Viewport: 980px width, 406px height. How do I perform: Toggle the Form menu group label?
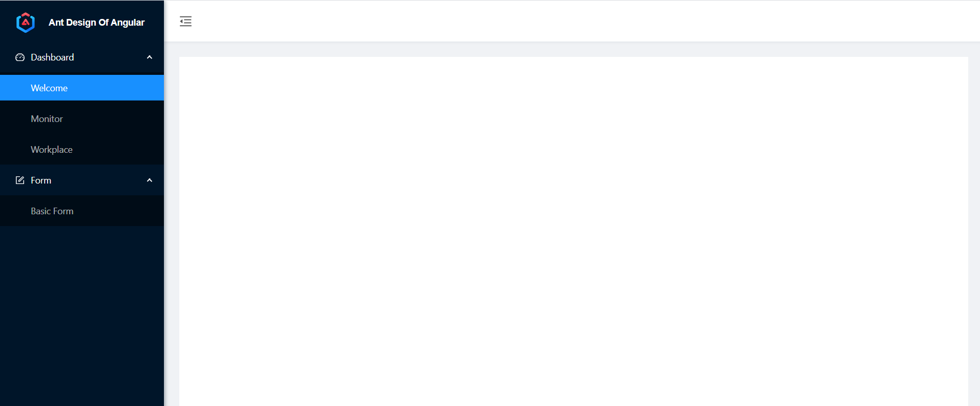pyautogui.click(x=41, y=180)
